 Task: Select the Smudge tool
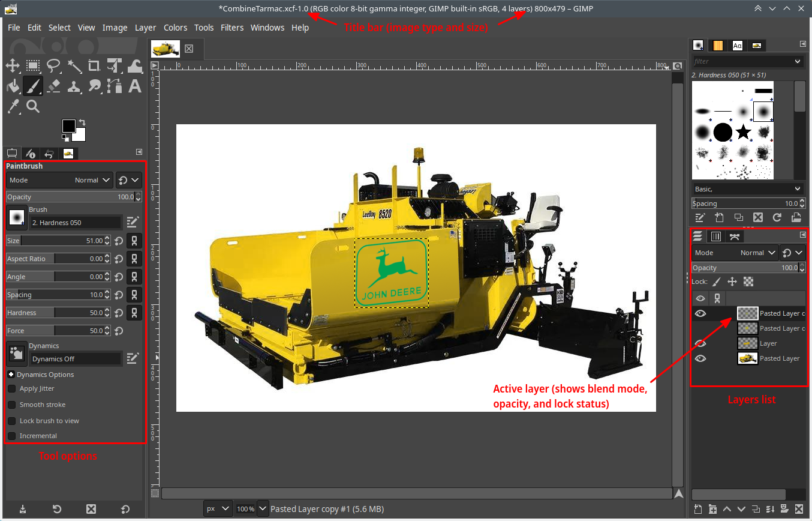94,86
